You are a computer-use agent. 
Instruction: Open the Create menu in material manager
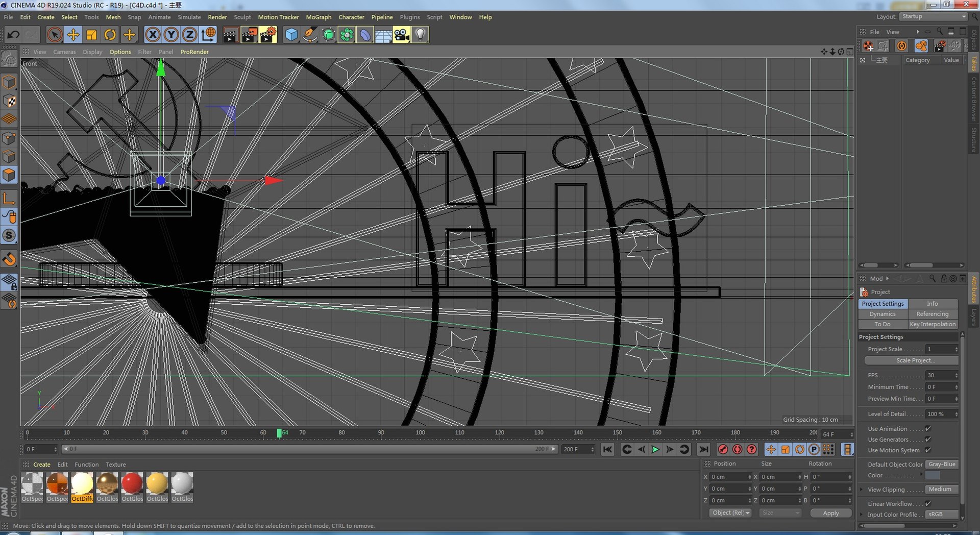click(x=42, y=465)
